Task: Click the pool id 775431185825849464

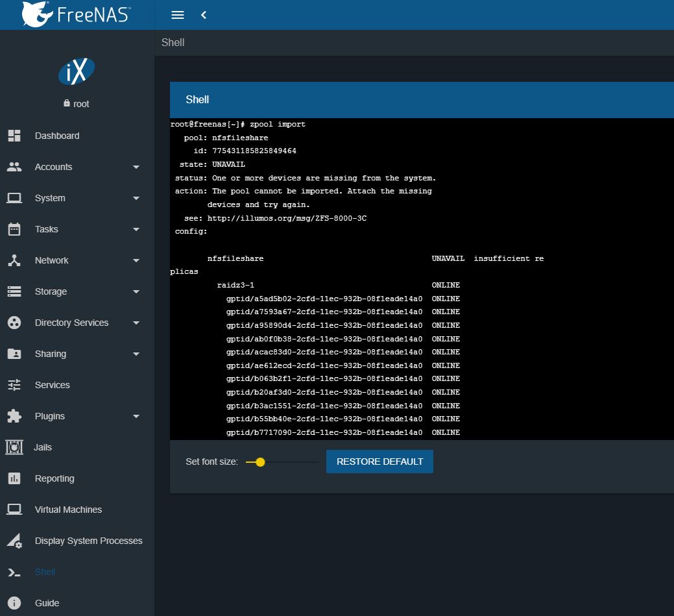Action: [254, 151]
